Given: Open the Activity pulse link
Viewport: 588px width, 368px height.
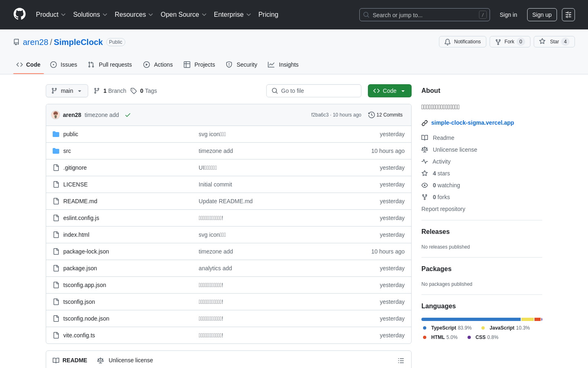Looking at the screenshot, I should [x=436, y=162].
